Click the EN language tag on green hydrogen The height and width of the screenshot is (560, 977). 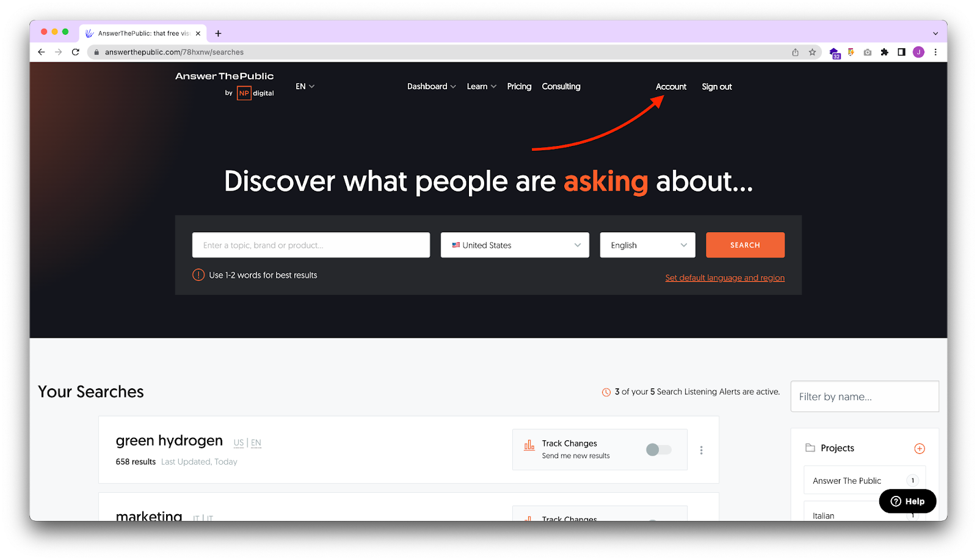coord(256,443)
